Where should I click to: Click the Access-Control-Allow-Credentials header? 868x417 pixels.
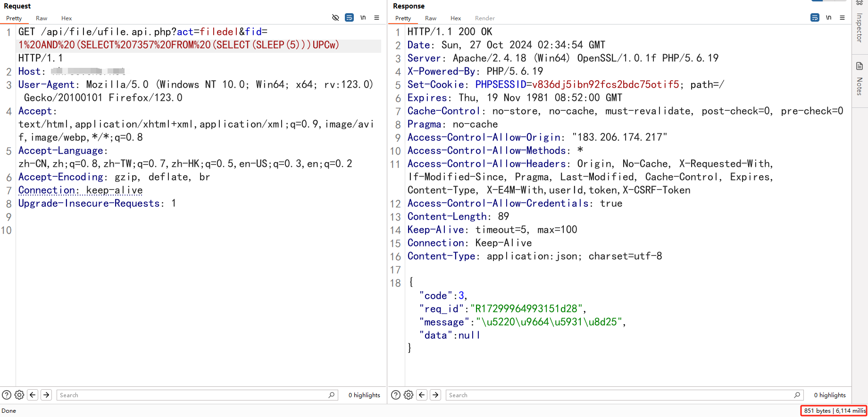515,203
